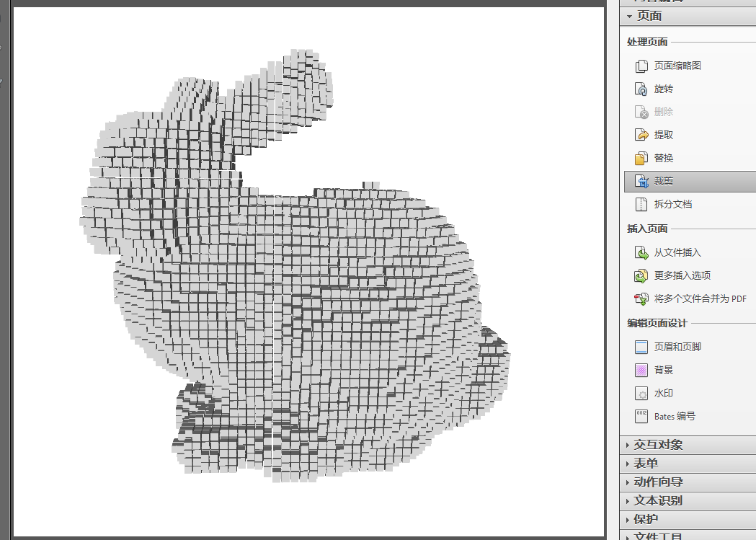Click the 将多个文件合并为 PDF text
This screenshot has width=756, height=540.
pos(700,299)
